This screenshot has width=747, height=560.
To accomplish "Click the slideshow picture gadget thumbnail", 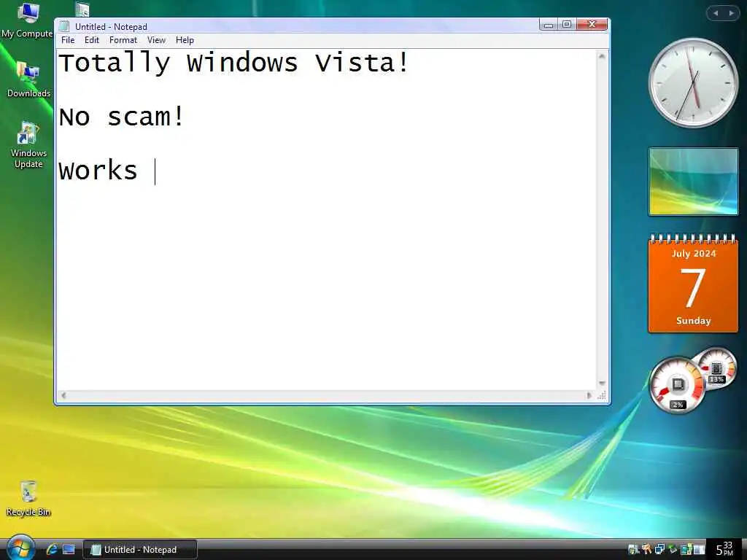I will coord(693,182).
